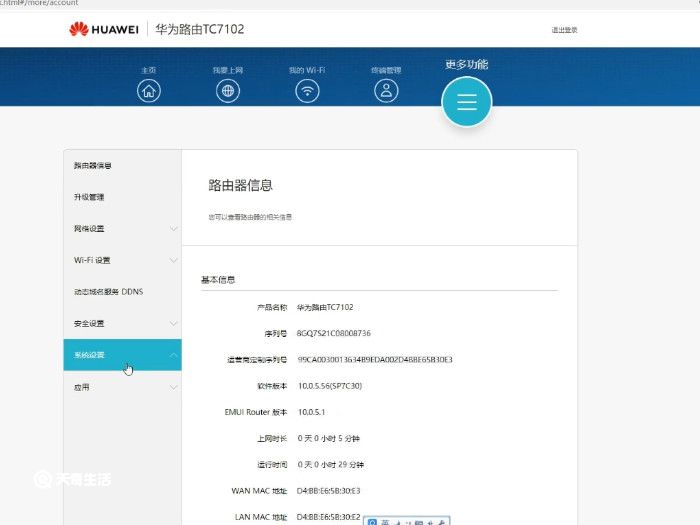The height and width of the screenshot is (525, 700).
Task: Click product name value 华为路由TC7102
Action: 325,307
